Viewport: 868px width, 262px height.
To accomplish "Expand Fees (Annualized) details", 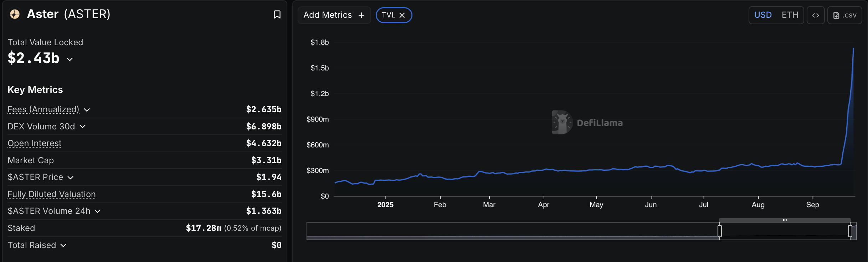I will [x=87, y=110].
